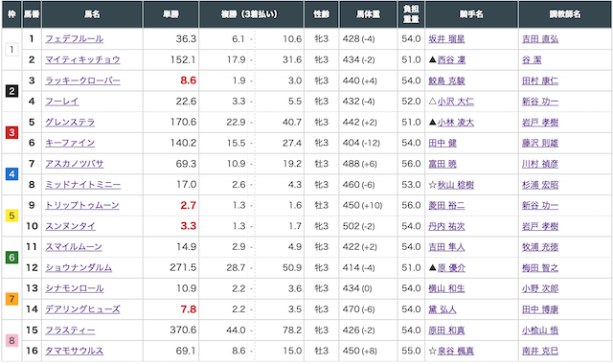The width and height of the screenshot is (613, 364).
Task: Click the black frame 2 badge
Action: (11, 91)
